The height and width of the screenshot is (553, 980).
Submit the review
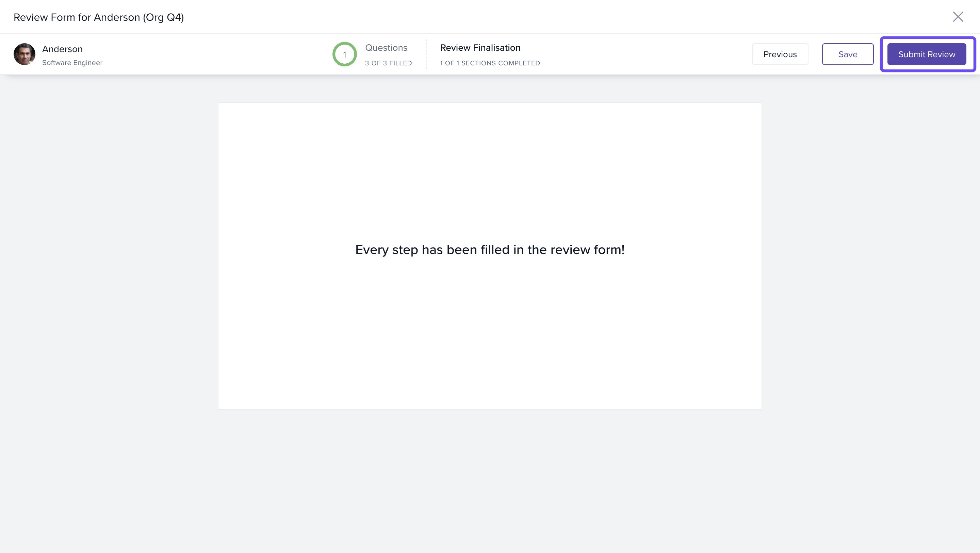(926, 54)
